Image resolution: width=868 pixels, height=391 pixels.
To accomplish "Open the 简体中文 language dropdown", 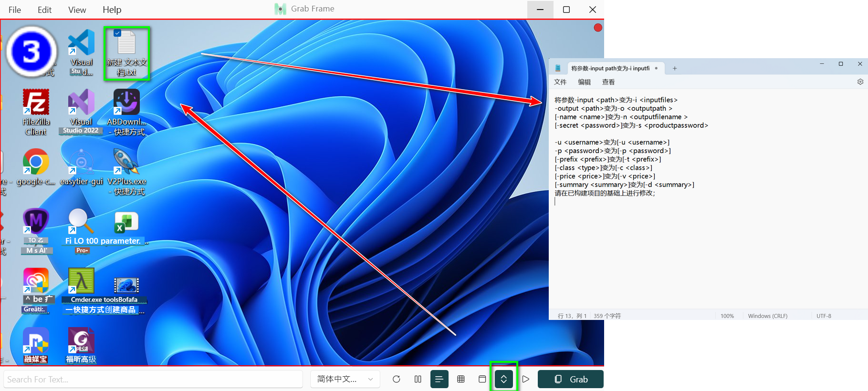I will coord(345,379).
